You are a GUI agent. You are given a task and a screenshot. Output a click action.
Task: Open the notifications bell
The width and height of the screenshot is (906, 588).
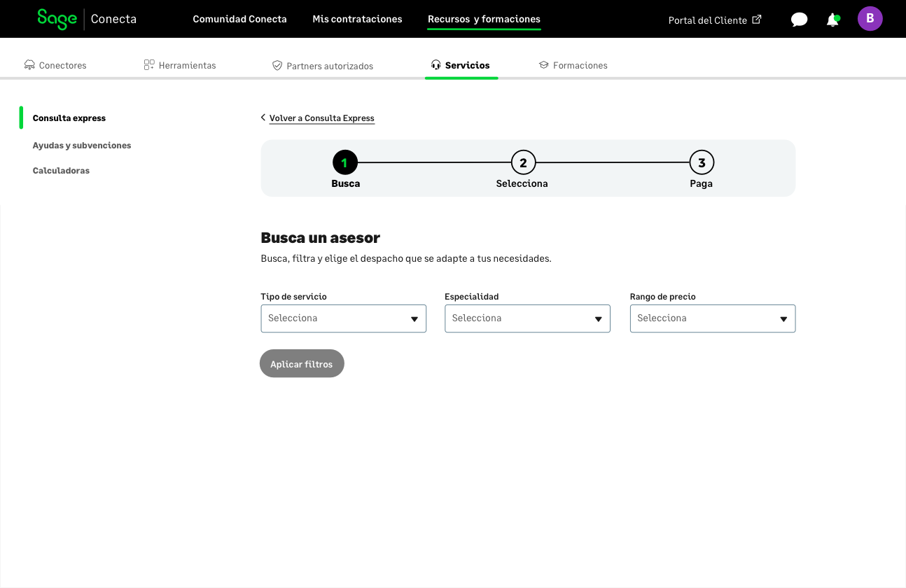coord(832,20)
